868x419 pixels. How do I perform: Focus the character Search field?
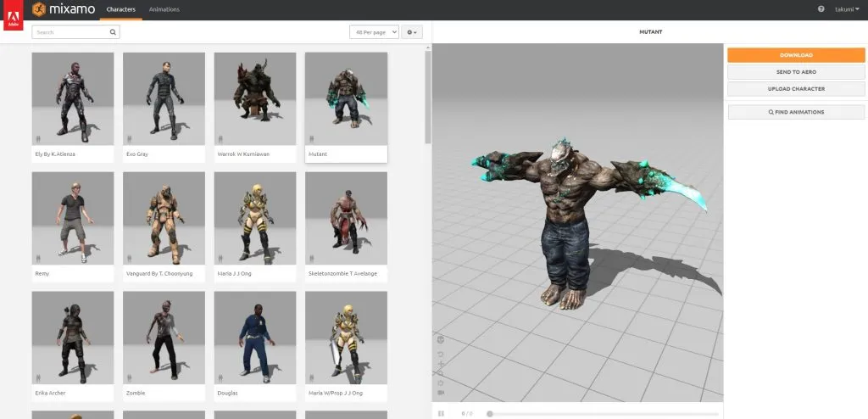(x=75, y=32)
